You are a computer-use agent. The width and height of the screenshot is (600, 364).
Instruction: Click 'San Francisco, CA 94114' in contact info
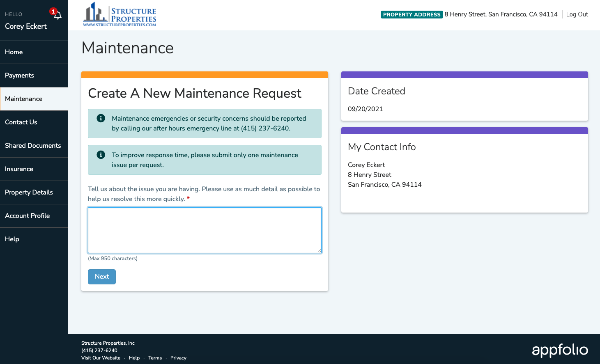click(385, 185)
